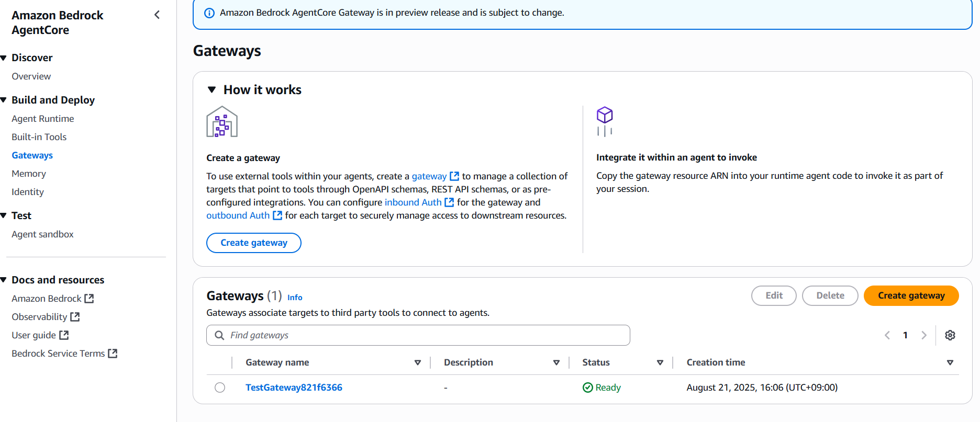Open the User guide link
Screen dimensions: 980x422
tap(34, 335)
